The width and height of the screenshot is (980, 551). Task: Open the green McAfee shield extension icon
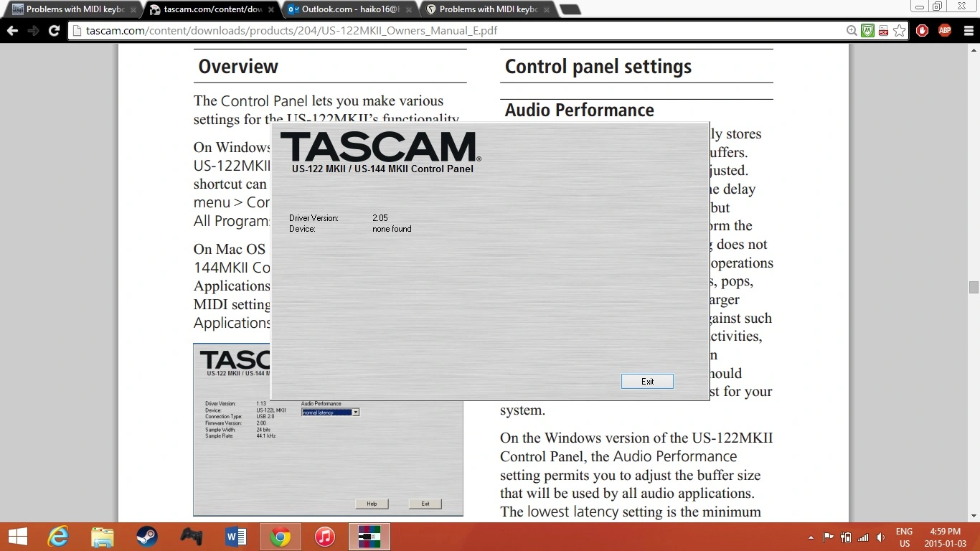click(867, 31)
